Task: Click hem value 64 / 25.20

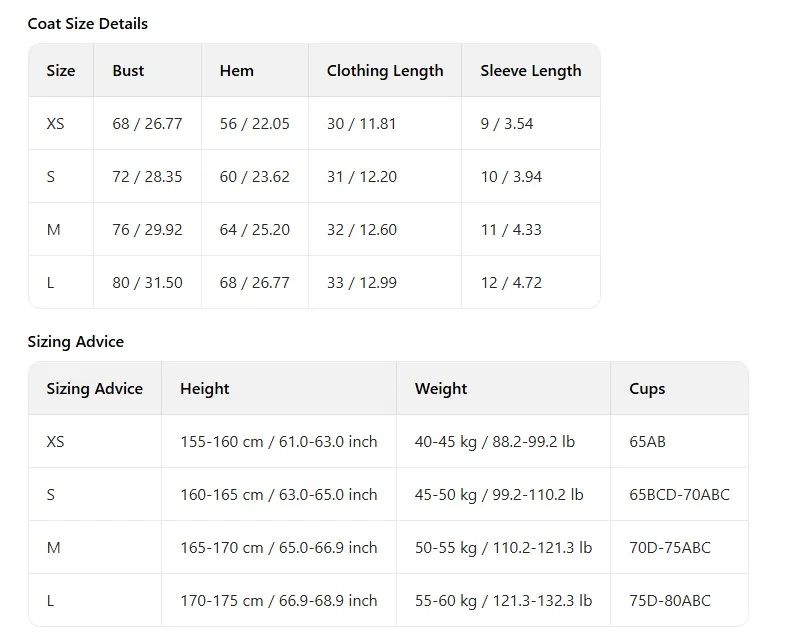Action: tap(254, 229)
